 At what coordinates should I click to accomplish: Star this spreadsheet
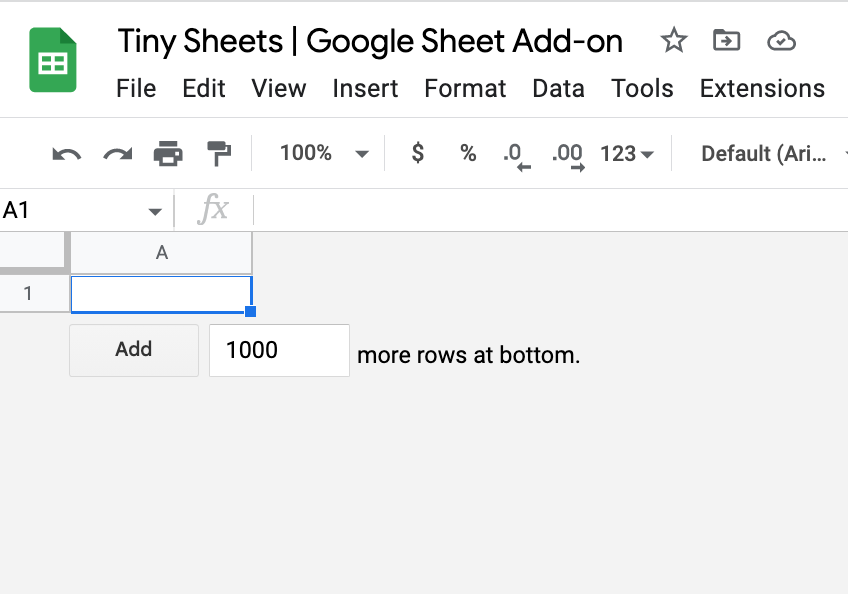673,41
